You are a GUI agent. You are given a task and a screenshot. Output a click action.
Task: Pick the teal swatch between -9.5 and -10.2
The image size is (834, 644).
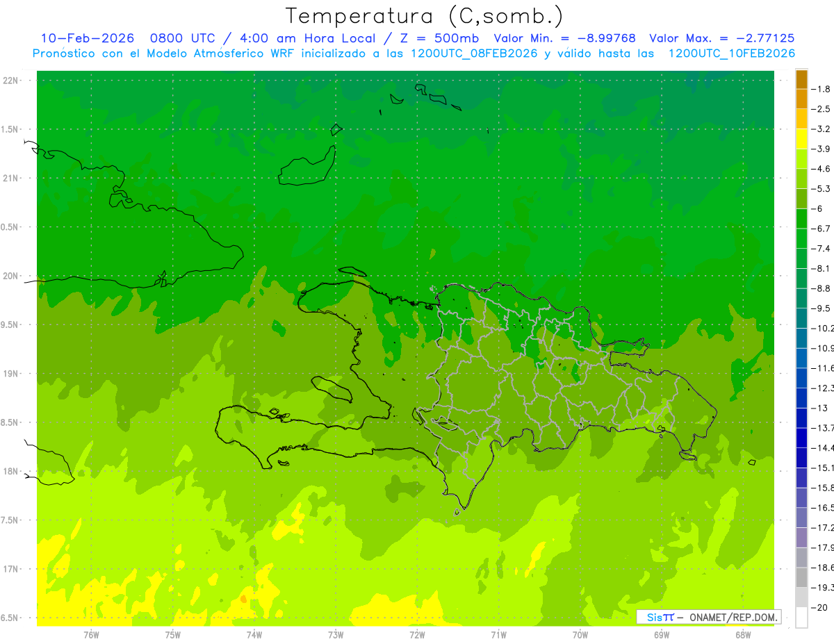tap(801, 318)
